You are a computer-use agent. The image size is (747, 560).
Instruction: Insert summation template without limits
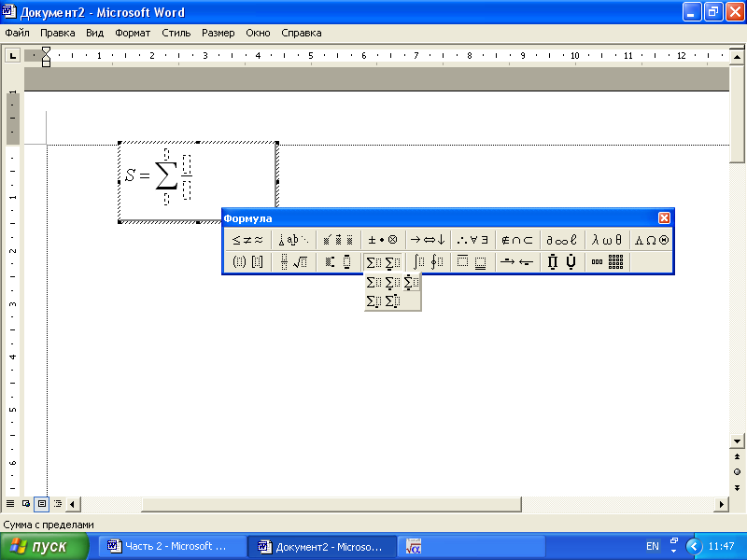tap(374, 283)
